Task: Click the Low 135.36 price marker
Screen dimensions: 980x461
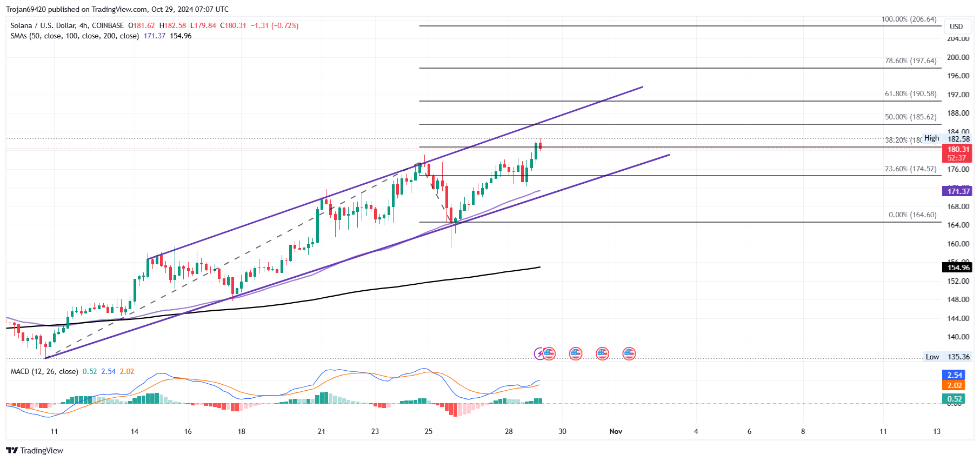Action: point(947,357)
